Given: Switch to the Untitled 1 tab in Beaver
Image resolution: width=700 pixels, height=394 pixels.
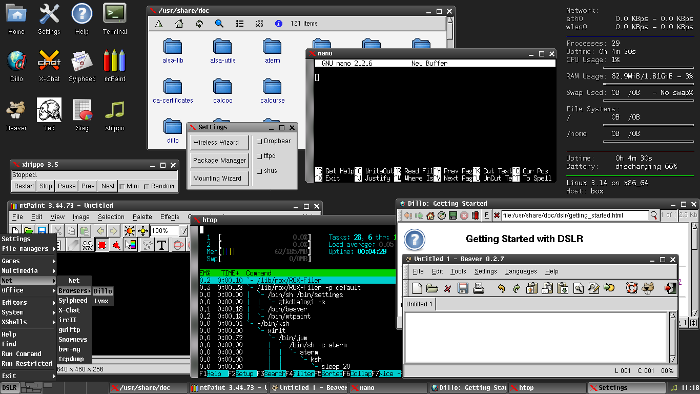Looking at the screenshot, I should tap(420, 304).
